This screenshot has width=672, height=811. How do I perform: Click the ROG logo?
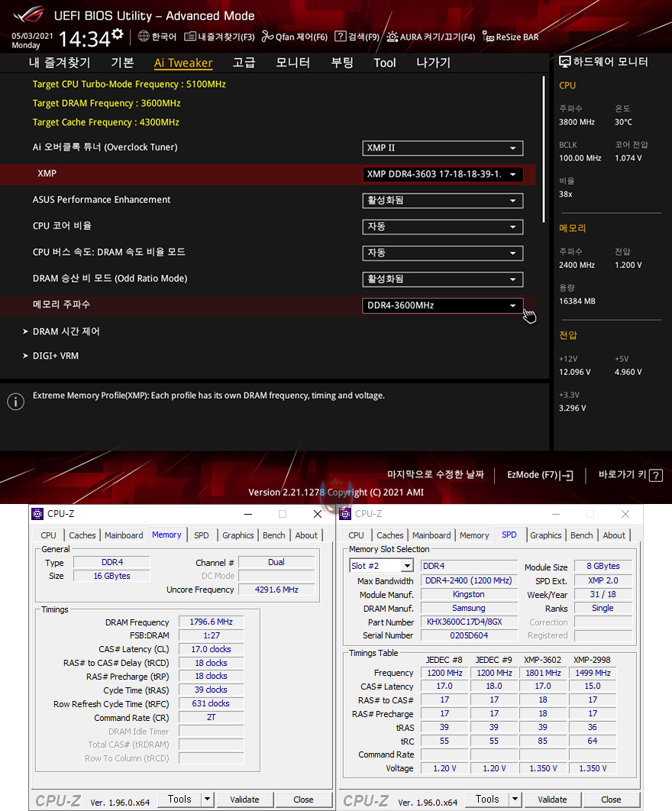point(29,15)
